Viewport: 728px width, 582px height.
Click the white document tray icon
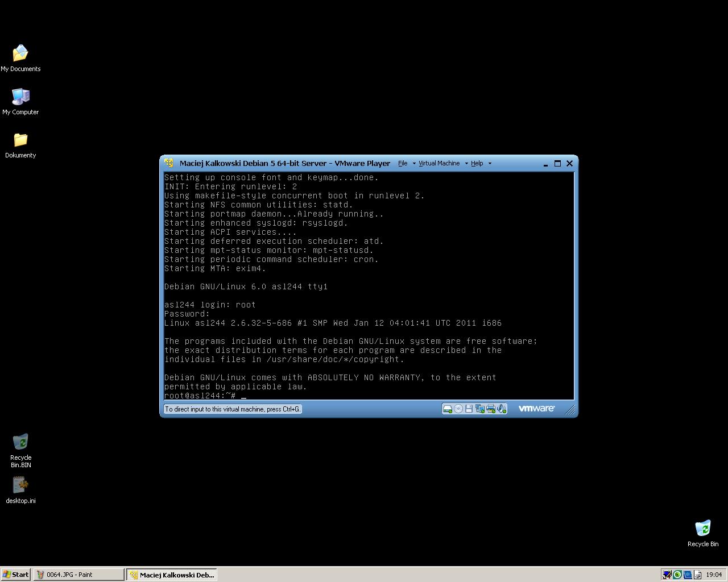pos(697,575)
